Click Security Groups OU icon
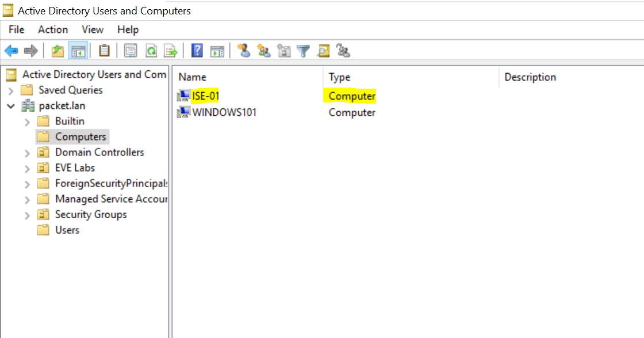This screenshot has width=644, height=338. tap(43, 215)
